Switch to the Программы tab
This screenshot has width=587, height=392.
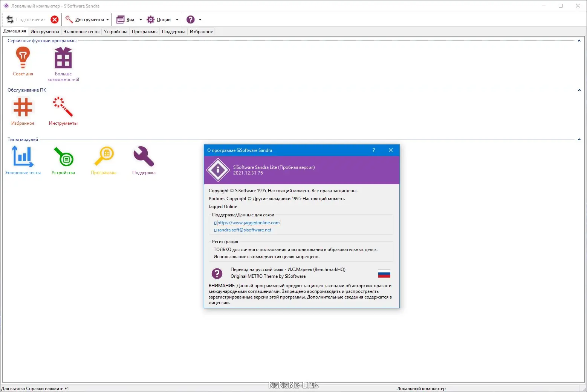(x=145, y=32)
